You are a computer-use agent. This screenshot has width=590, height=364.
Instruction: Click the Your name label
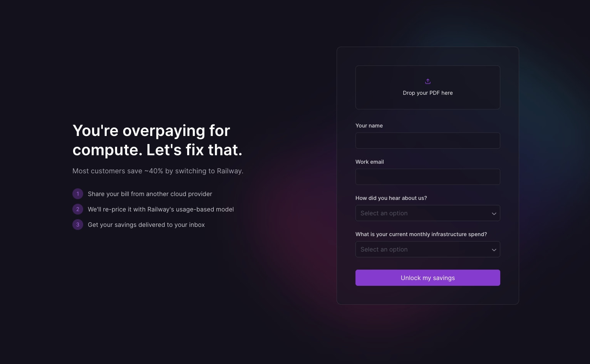[x=369, y=126]
